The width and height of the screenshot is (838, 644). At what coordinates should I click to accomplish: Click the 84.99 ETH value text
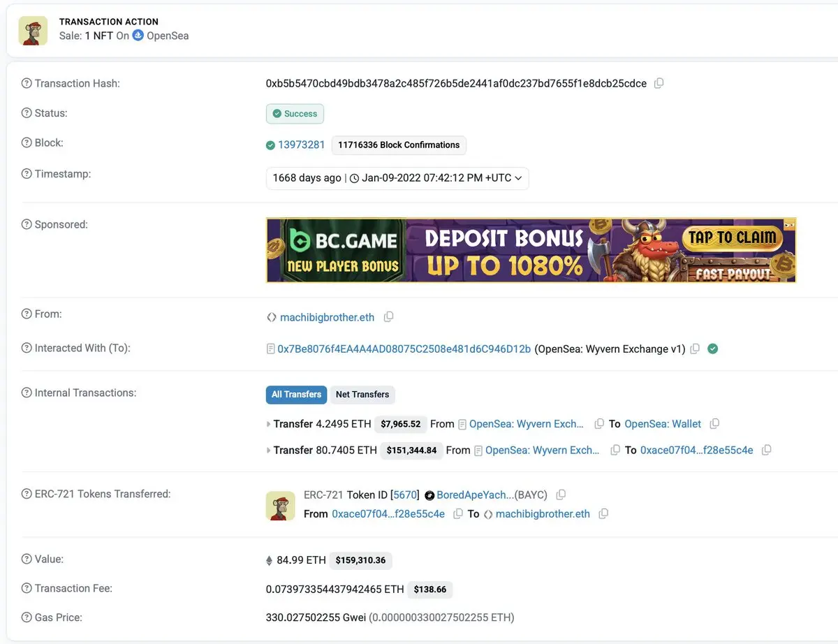pos(302,560)
